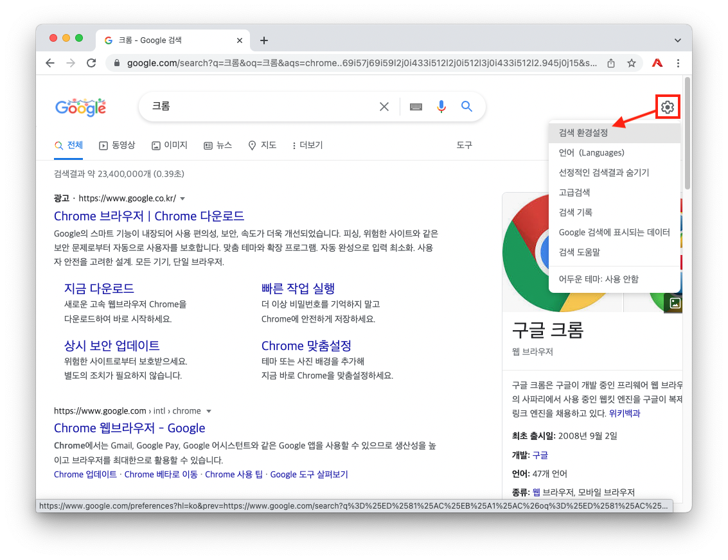This screenshot has height=560, width=728.
Task: Click the padlock icon in address bar
Action: 117,63
